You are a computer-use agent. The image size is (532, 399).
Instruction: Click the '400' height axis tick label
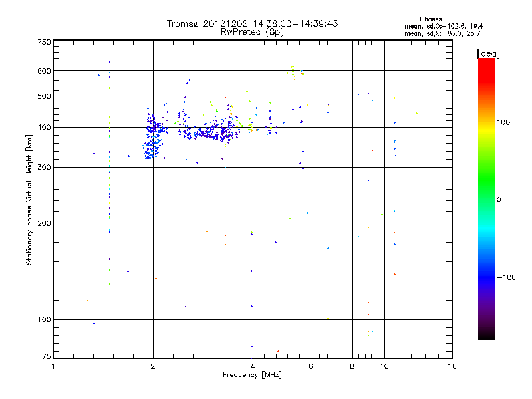click(44, 128)
